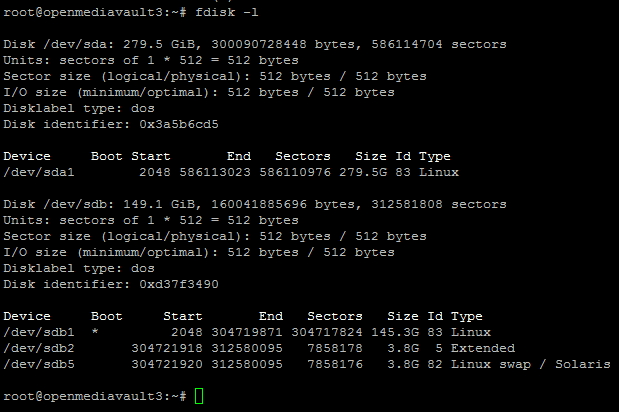
Task: Click the 'Sectors' header in sdb table
Action: [335, 316]
